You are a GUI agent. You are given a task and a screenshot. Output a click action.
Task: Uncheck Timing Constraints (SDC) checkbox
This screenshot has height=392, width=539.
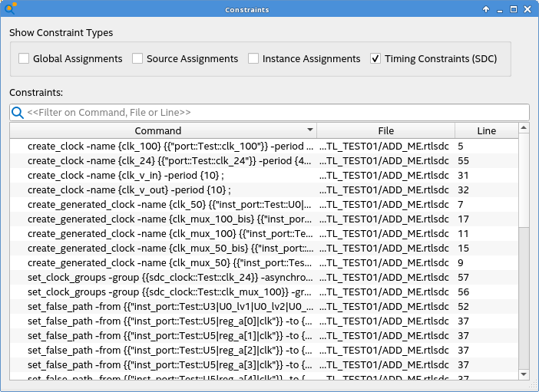[x=375, y=59]
